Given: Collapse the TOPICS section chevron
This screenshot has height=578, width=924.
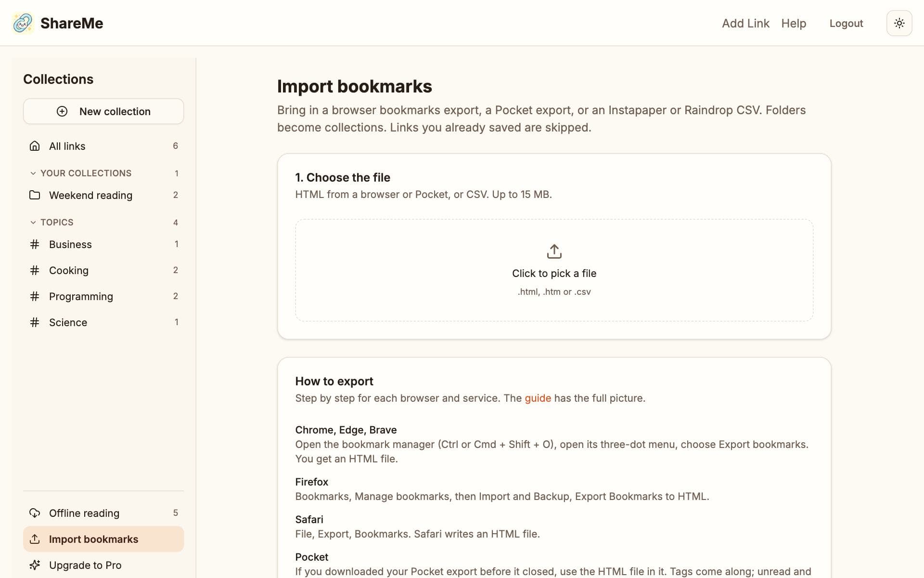Looking at the screenshot, I should click(x=33, y=223).
